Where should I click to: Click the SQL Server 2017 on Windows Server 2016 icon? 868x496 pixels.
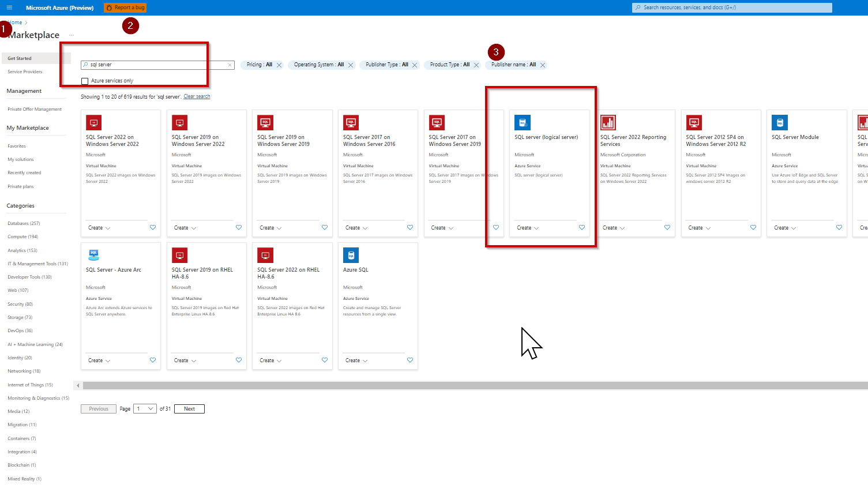tap(351, 122)
